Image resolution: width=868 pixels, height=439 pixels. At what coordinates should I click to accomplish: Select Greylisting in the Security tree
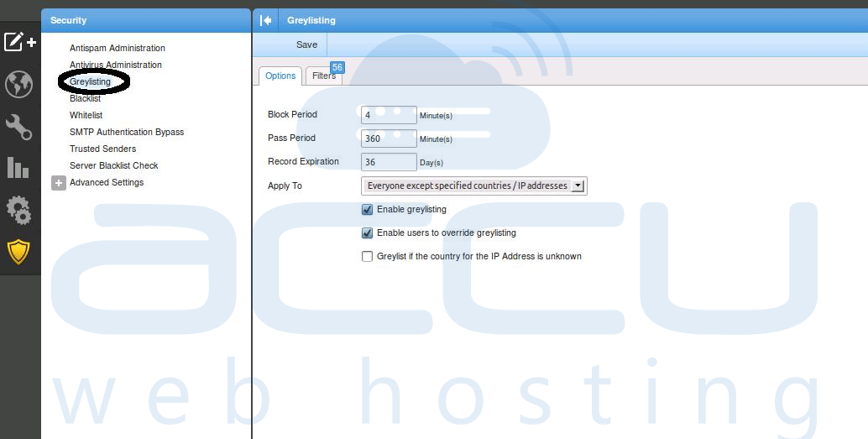(x=90, y=82)
